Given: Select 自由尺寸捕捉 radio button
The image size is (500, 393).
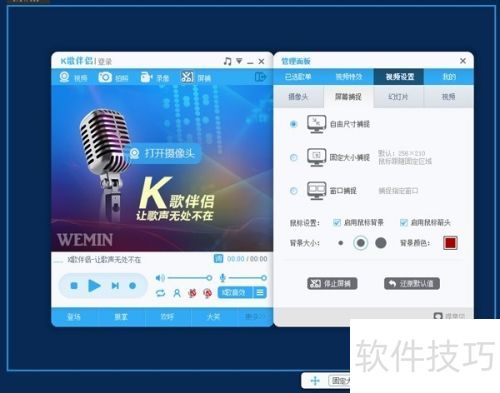Looking at the screenshot, I should click(x=293, y=124).
